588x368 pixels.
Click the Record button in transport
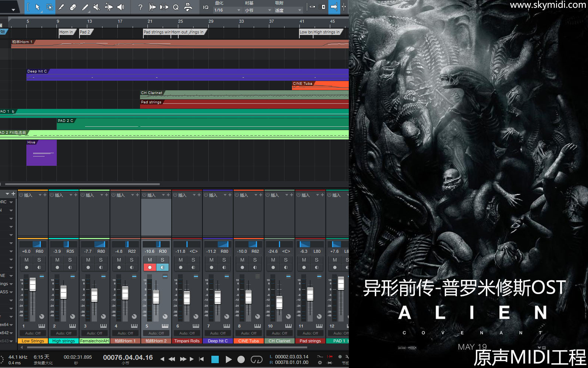tap(241, 359)
